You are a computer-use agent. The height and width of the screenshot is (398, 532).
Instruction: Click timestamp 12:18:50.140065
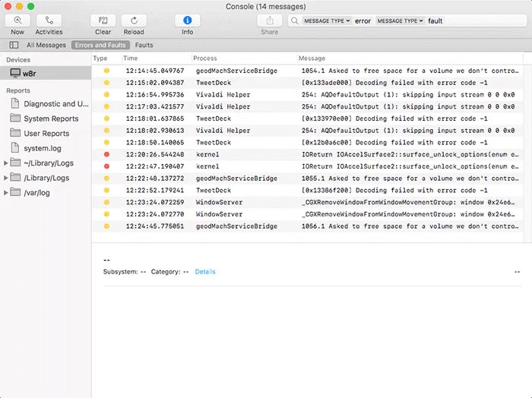155,142
